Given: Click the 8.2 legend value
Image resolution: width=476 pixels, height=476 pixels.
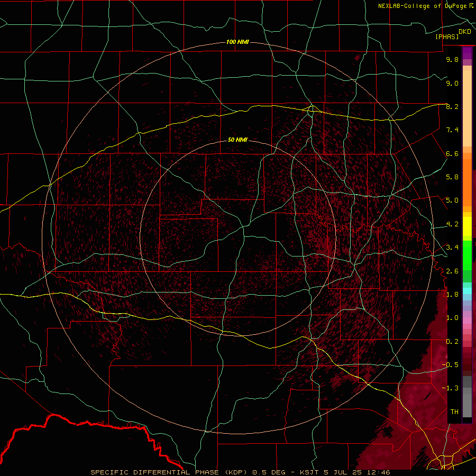Looking at the screenshot, I should 452,106.
